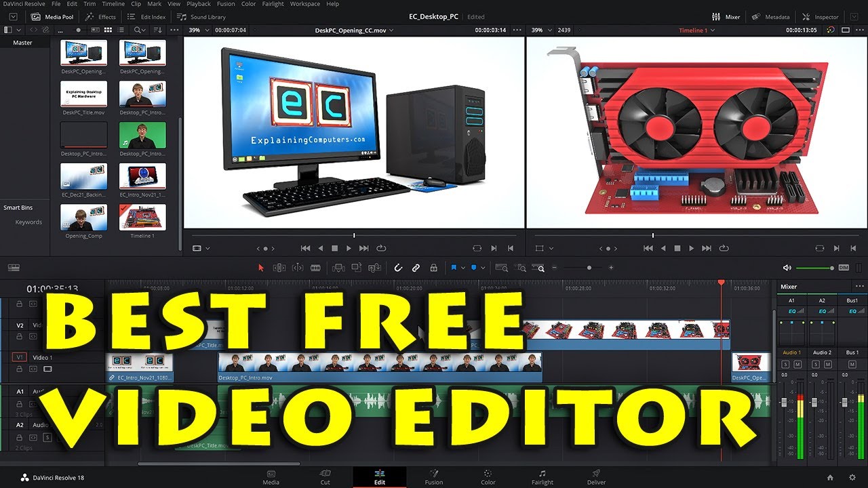Image resolution: width=868 pixels, height=488 pixels.
Task: Click the Detail Zoom icon
Action: (520, 268)
